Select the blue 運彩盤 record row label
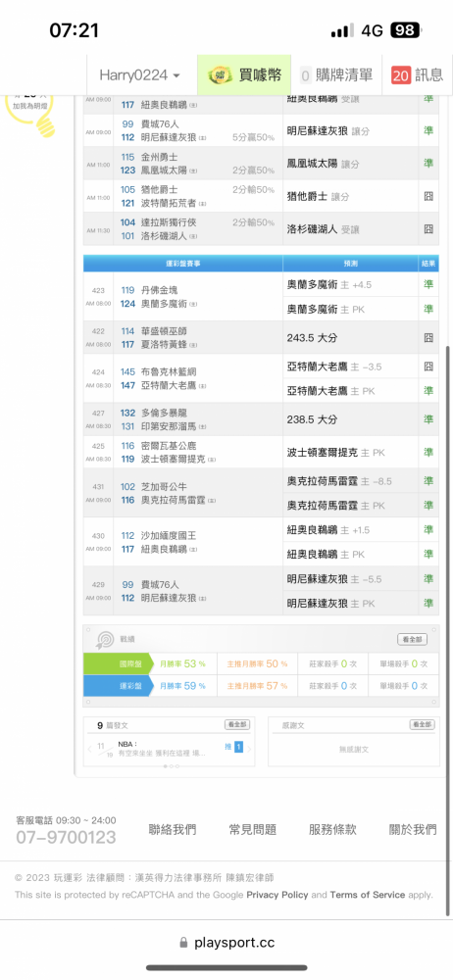Image resolution: width=453 pixels, height=980 pixels. click(118, 686)
